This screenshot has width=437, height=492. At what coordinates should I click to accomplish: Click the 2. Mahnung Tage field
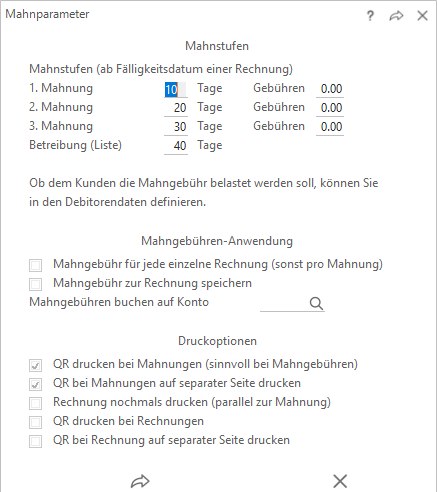pyautogui.click(x=176, y=108)
